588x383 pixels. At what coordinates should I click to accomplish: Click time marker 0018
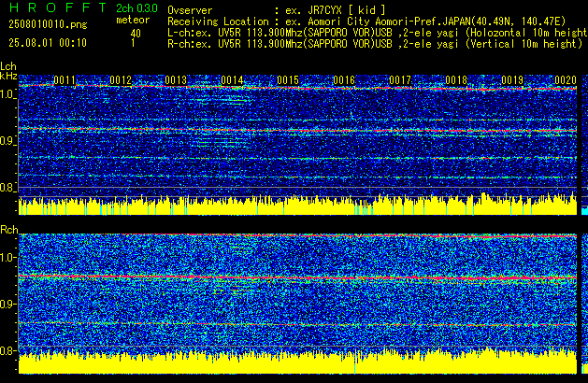coord(456,80)
